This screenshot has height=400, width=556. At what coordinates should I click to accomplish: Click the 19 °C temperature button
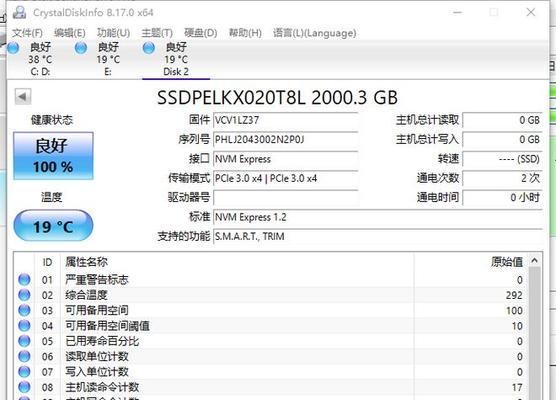pos(53,226)
